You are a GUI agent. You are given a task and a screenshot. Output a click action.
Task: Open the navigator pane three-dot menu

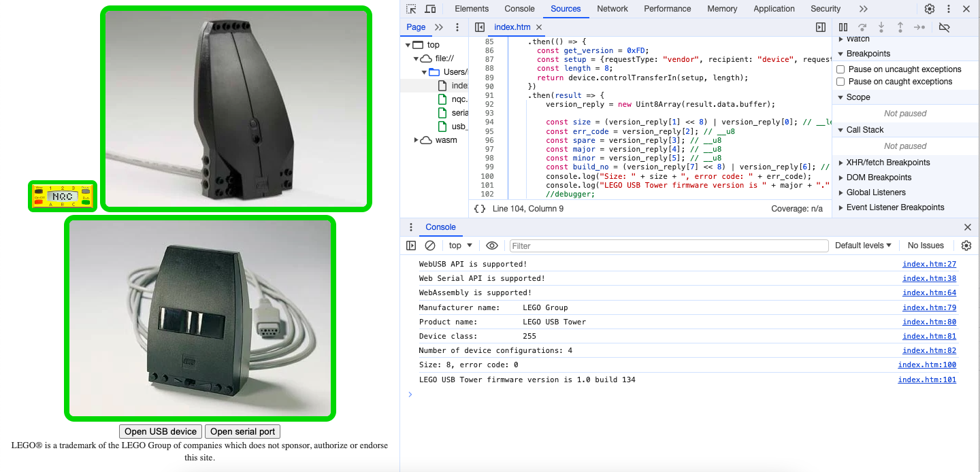[457, 27]
